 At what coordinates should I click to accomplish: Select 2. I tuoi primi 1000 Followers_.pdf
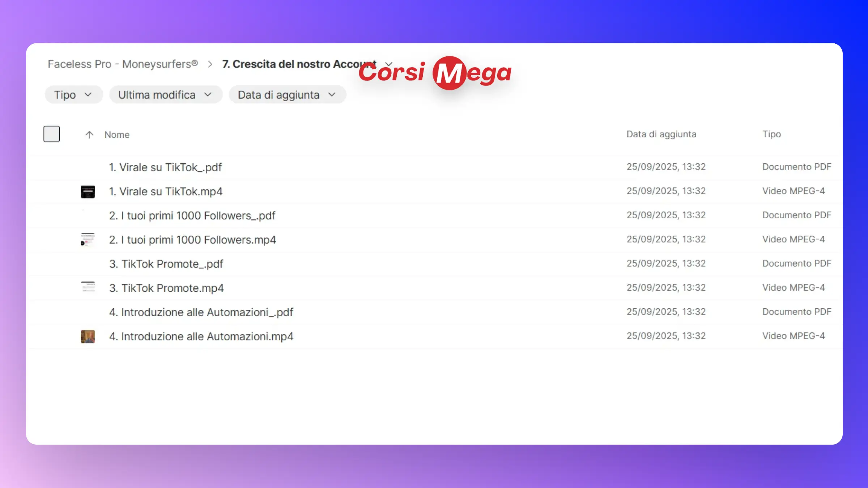pyautogui.click(x=192, y=215)
